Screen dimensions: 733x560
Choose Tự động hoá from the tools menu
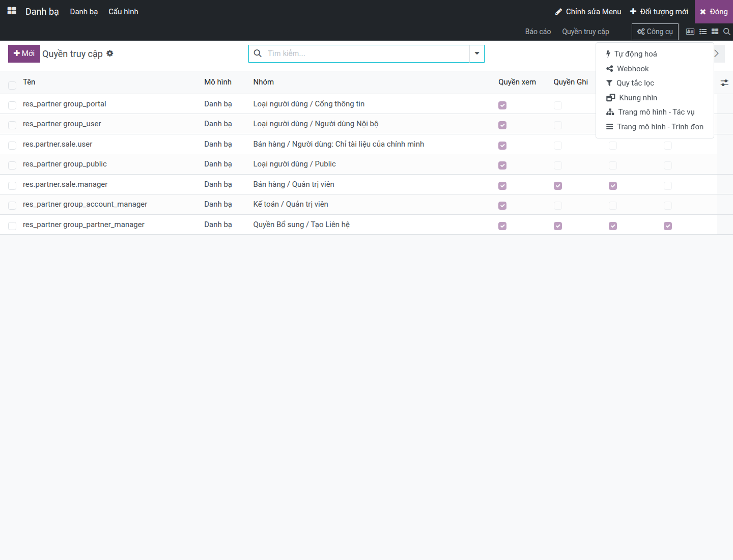tap(655, 54)
